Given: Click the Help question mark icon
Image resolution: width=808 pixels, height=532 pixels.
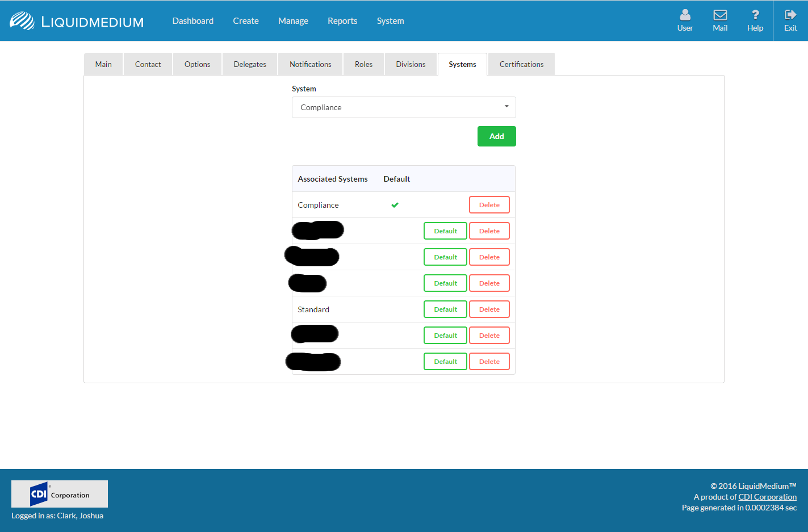Looking at the screenshot, I should click(x=755, y=15).
